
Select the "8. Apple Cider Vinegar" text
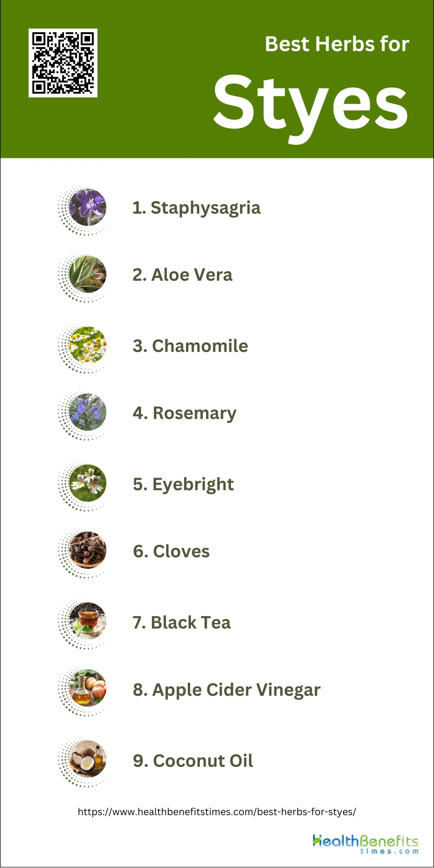[226, 690]
